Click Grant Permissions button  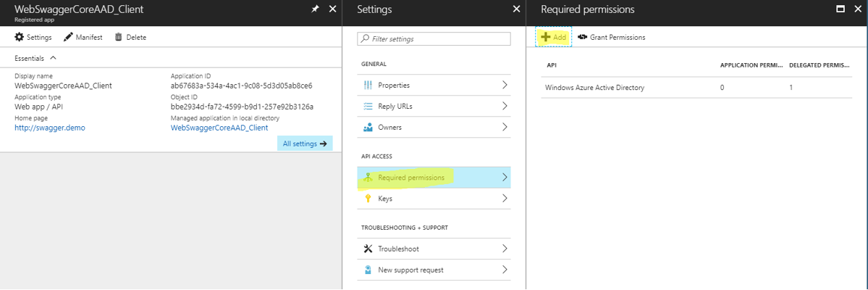coord(611,37)
